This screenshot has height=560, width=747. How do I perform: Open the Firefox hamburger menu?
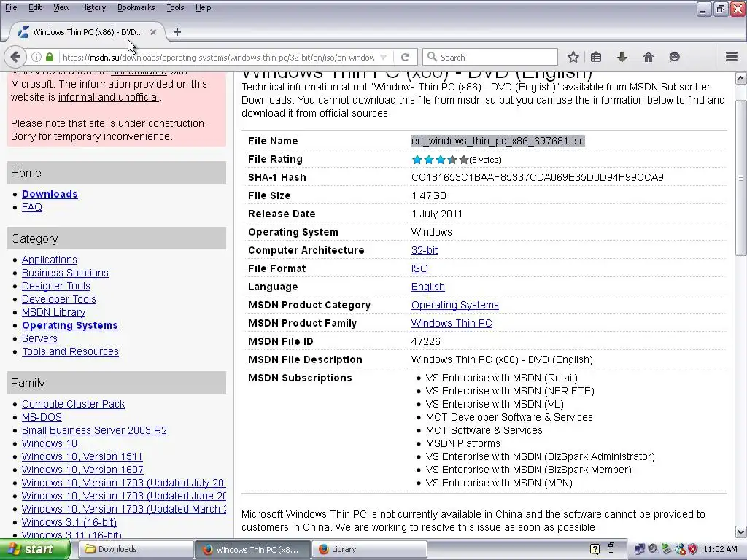point(732,57)
